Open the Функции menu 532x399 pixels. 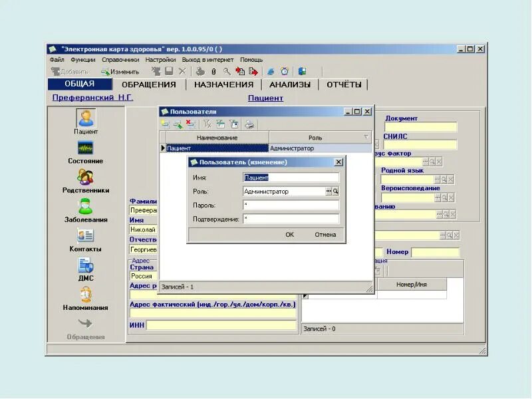pyautogui.click(x=82, y=60)
